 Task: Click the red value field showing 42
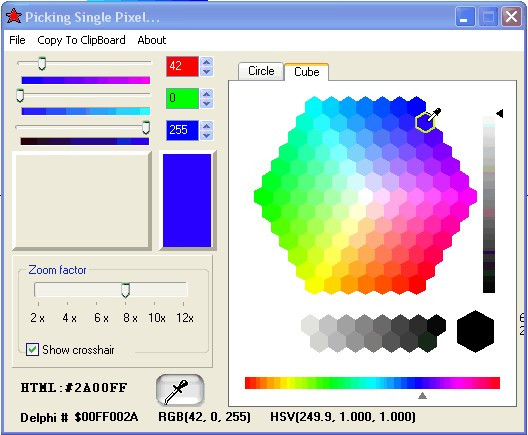(x=182, y=66)
